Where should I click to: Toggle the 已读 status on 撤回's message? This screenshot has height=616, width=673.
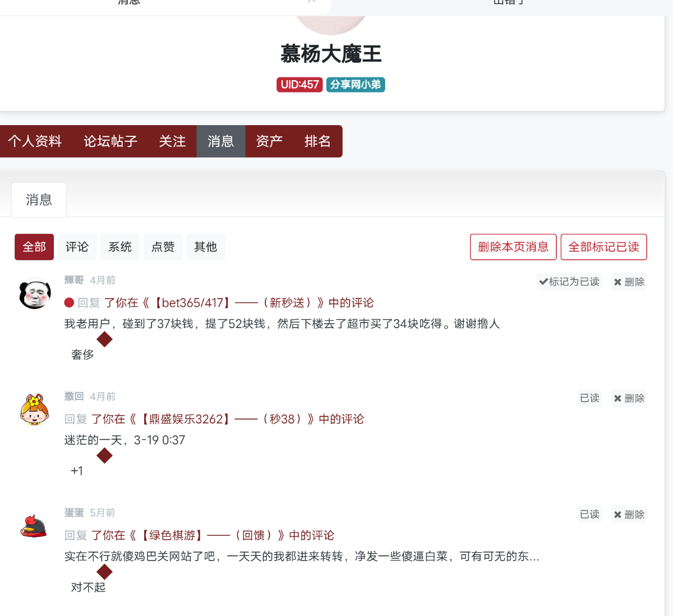[x=589, y=398]
